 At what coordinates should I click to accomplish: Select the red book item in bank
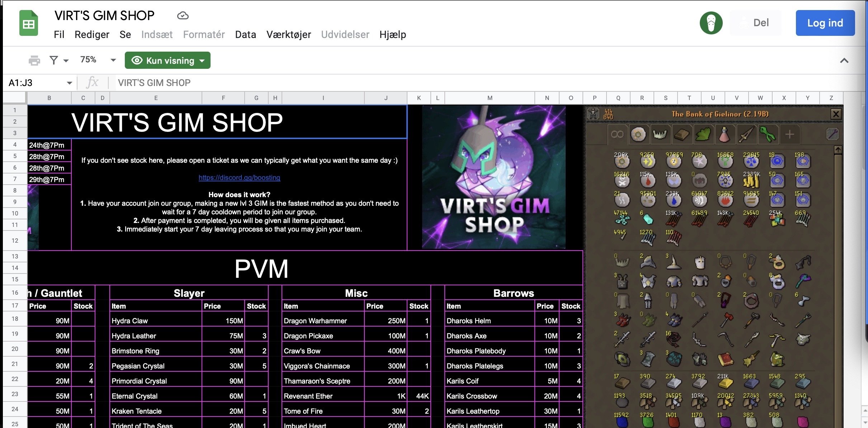[725, 359]
